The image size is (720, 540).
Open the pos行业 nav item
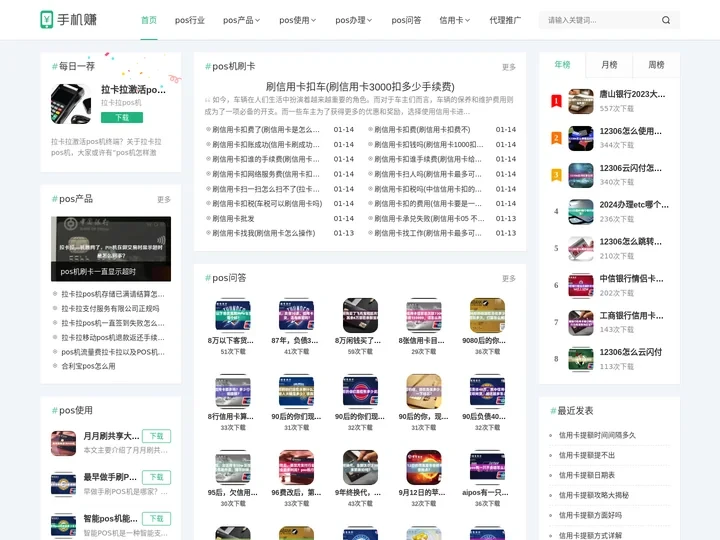190,20
